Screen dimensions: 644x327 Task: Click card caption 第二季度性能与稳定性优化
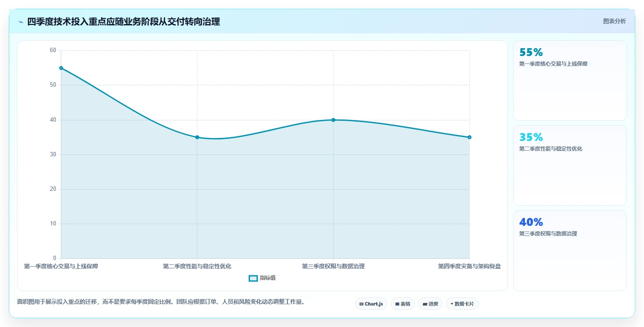(551, 149)
